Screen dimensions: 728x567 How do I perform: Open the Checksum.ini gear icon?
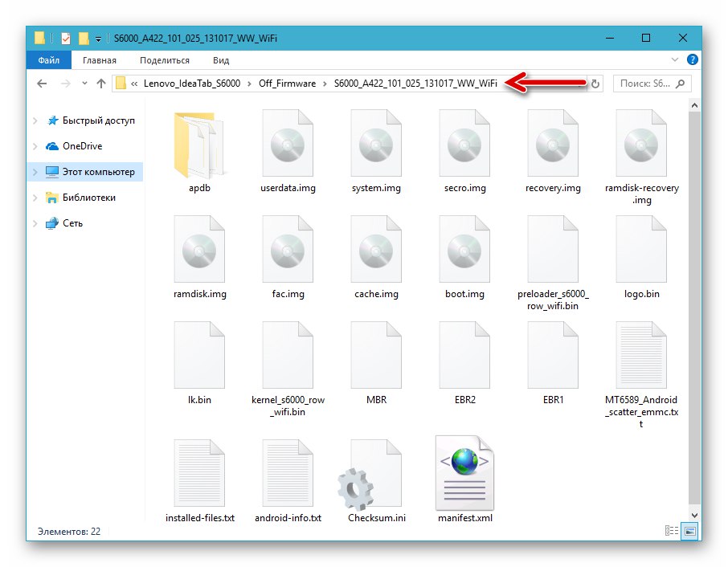tap(376, 473)
